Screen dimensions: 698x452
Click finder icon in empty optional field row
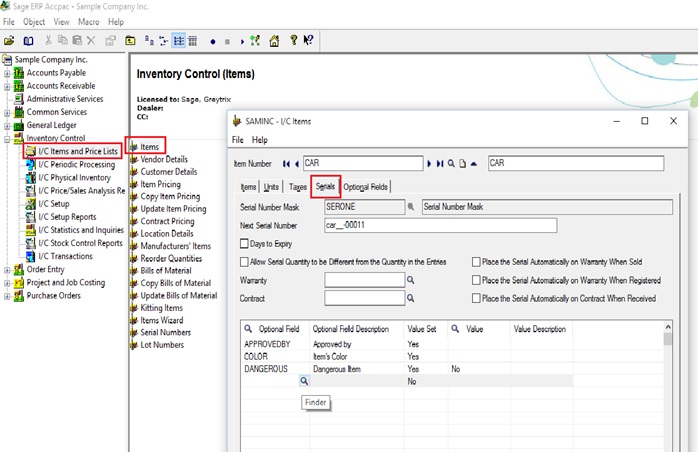[x=304, y=381]
